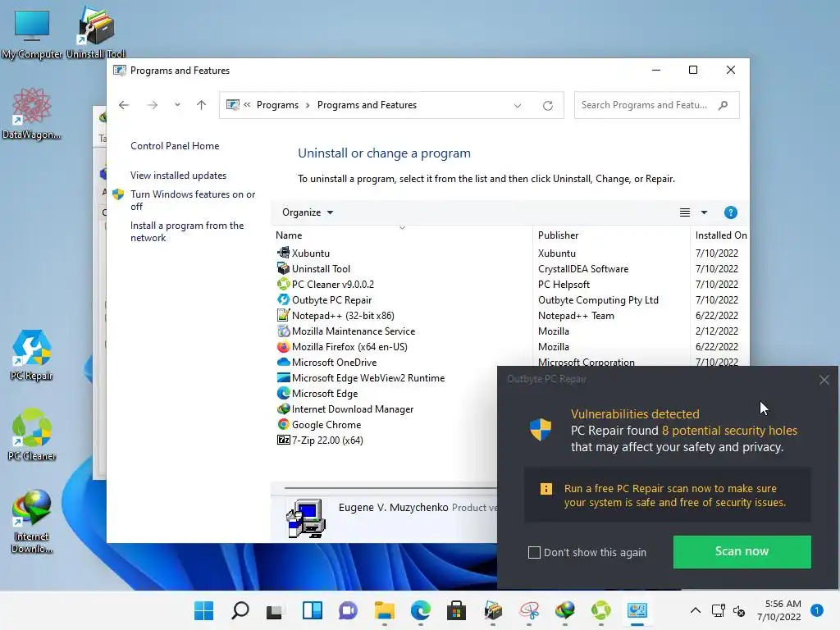Open the My Computer desktop icon
This screenshot has width=840, height=630.
(x=32, y=33)
